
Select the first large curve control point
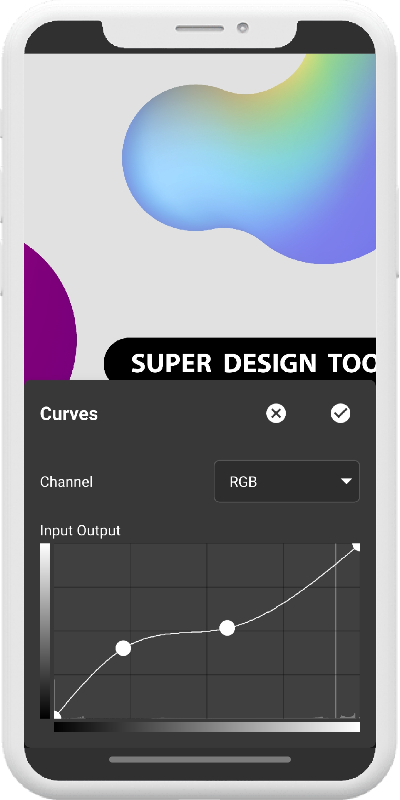(123, 648)
